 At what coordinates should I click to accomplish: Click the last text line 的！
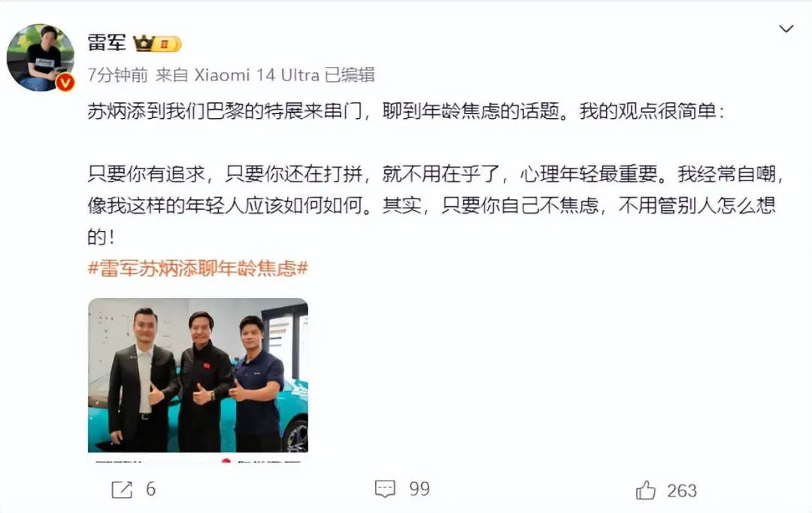point(101,237)
